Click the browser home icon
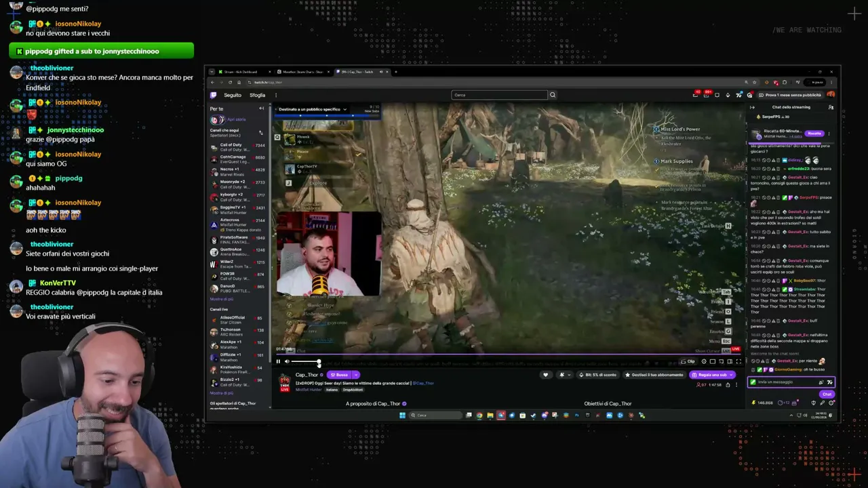 (239, 83)
